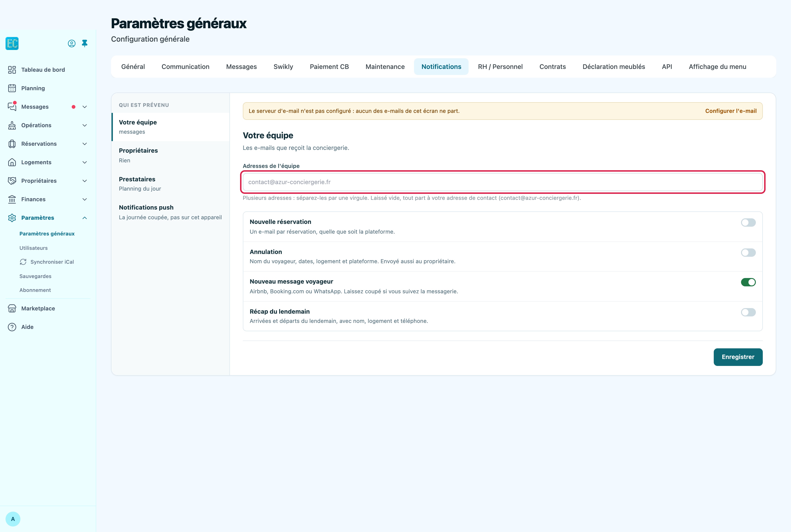This screenshot has height=532, width=791.
Task: Select Propriétaires notification recipients
Action: point(171,155)
